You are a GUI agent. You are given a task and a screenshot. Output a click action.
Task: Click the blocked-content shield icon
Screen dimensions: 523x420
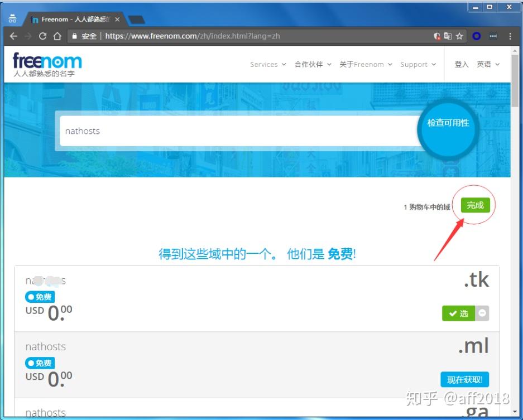pos(437,36)
